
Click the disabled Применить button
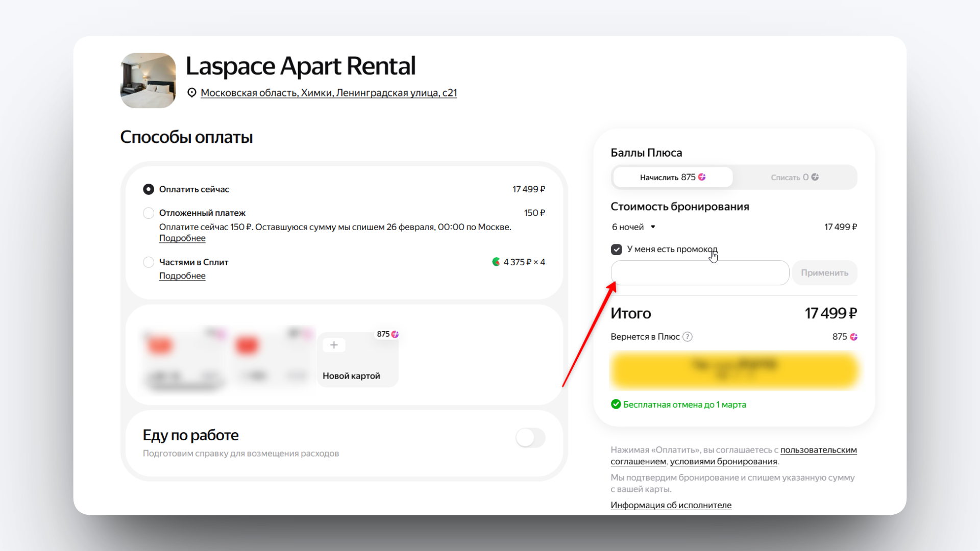(x=825, y=273)
